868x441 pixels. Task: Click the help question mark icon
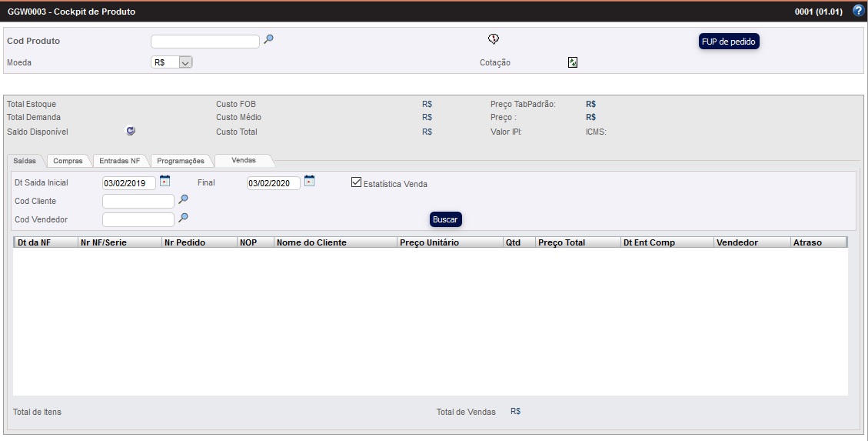pos(859,11)
